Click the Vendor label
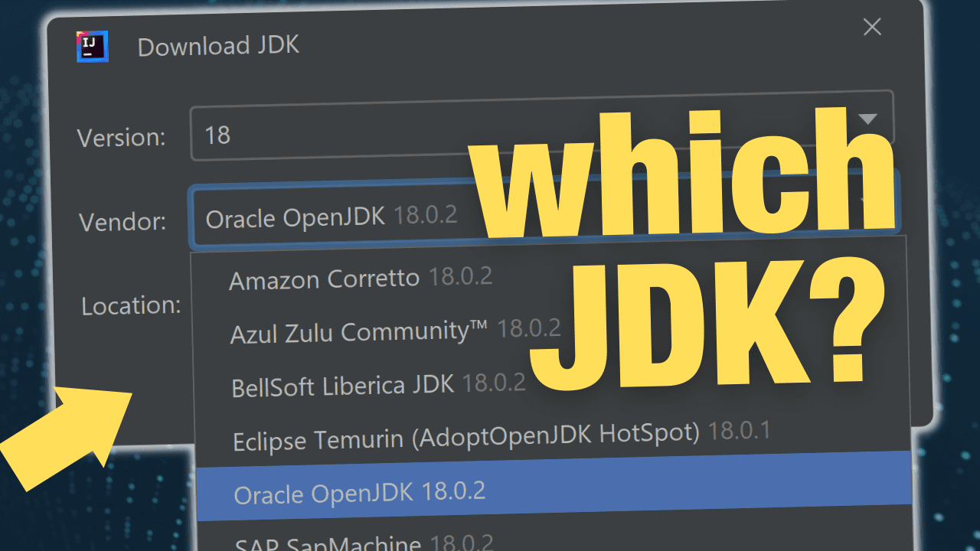 pos(122,222)
